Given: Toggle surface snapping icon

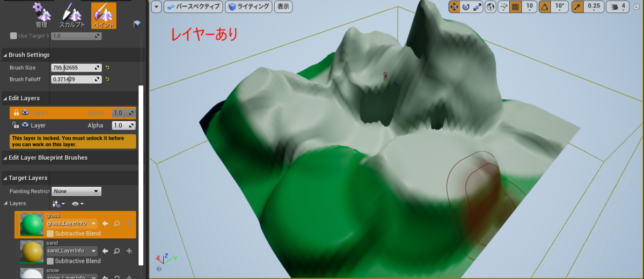Looking at the screenshot, I should (504, 6).
